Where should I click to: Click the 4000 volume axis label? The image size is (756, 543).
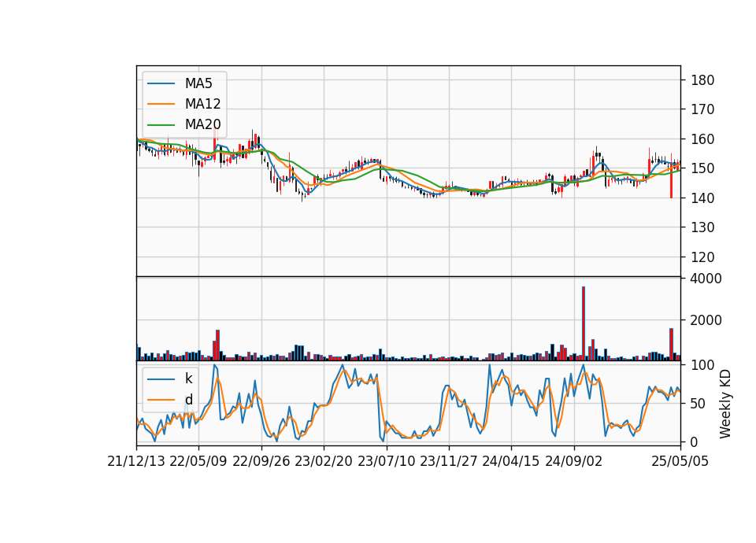tap(706, 279)
